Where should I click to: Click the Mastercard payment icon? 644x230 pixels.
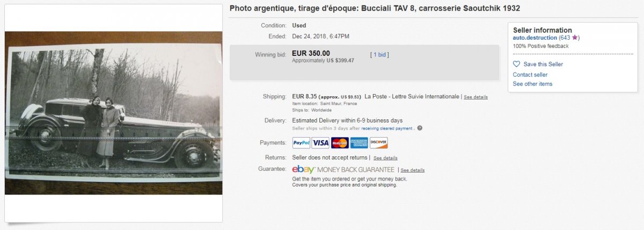pyautogui.click(x=340, y=143)
